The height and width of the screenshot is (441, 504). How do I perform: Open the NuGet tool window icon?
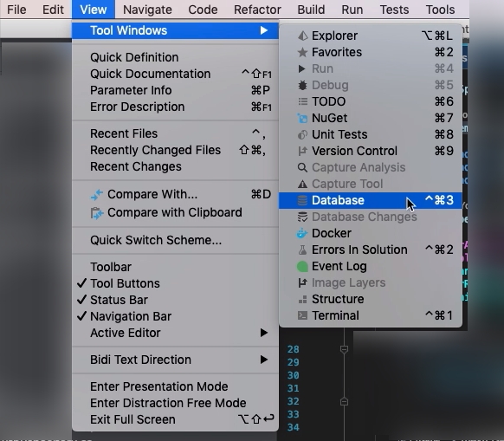302,118
